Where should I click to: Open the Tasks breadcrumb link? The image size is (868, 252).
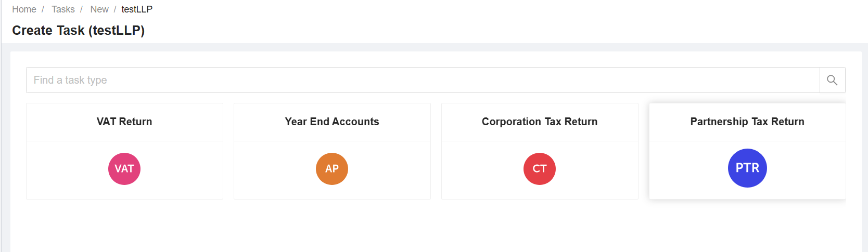[63, 9]
